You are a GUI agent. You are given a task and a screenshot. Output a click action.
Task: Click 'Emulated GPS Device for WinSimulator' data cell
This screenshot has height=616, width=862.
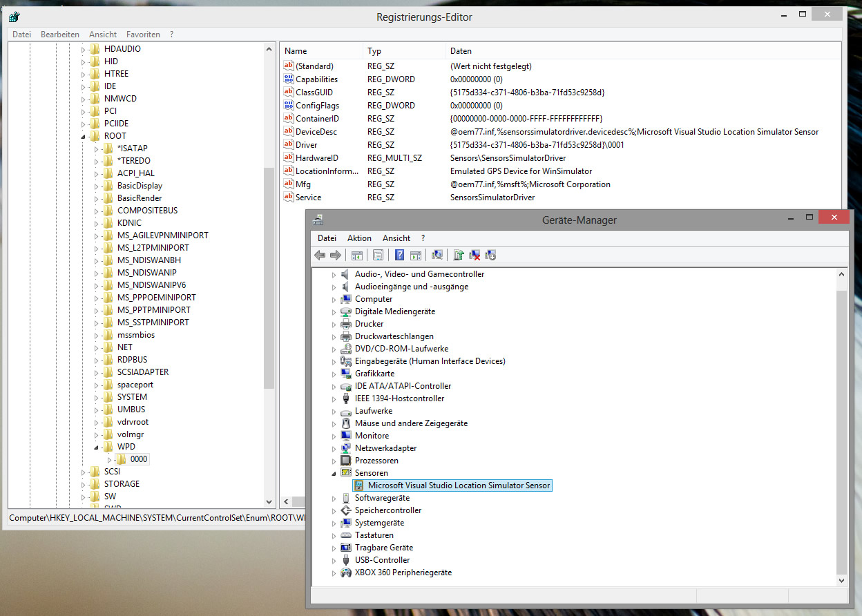521,171
